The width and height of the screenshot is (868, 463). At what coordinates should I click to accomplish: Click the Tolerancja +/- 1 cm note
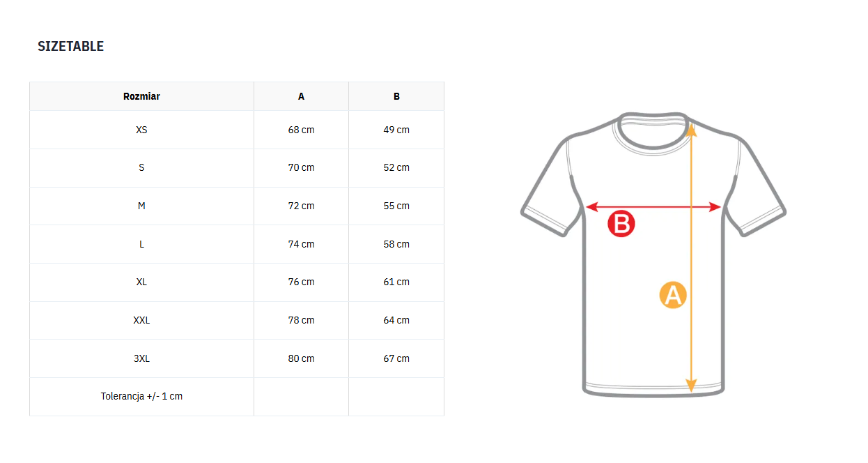(x=141, y=396)
